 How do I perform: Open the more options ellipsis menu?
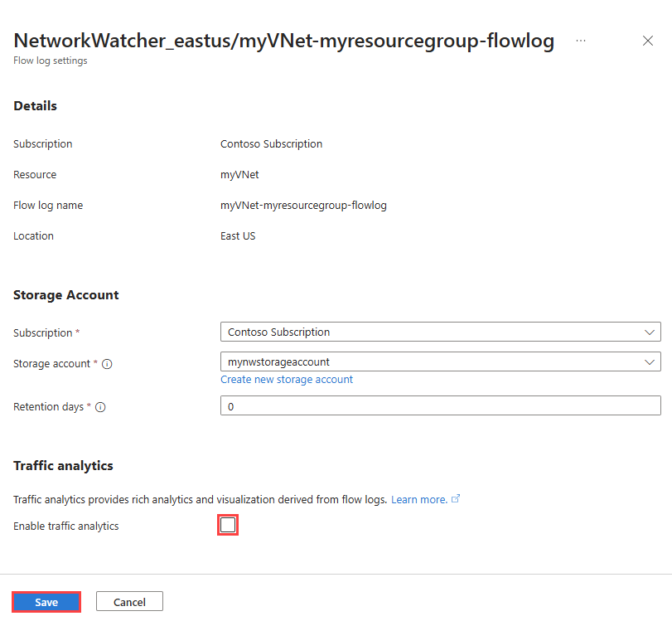coord(581,41)
